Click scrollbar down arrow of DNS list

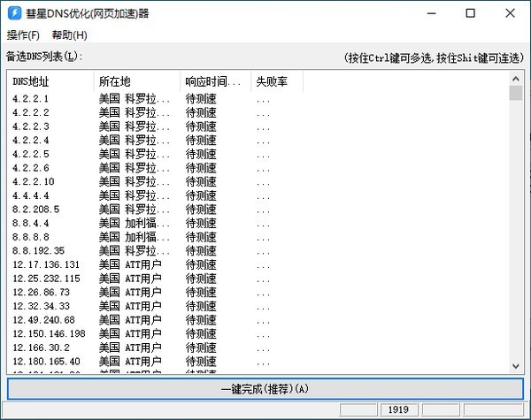(516, 367)
